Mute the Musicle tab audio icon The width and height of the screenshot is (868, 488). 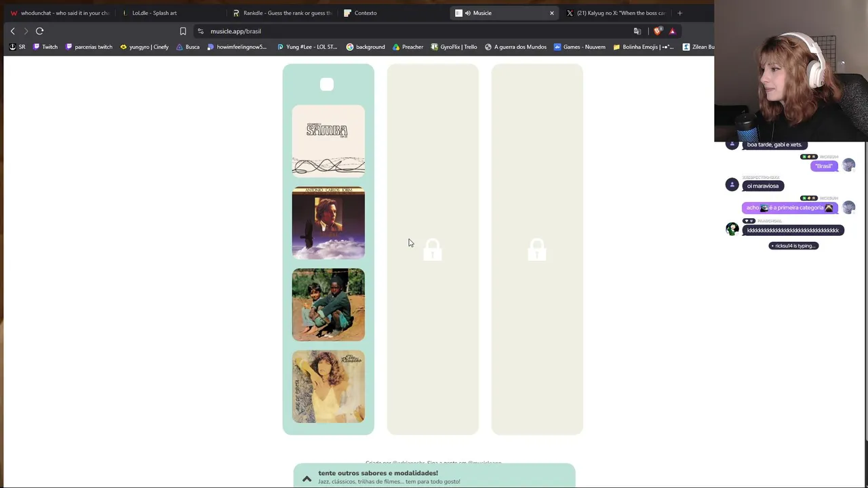(x=468, y=13)
